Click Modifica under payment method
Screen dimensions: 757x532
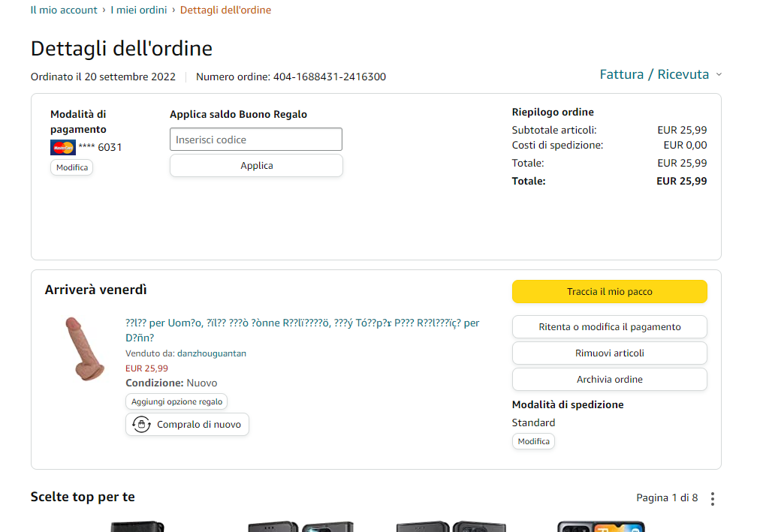(x=72, y=167)
